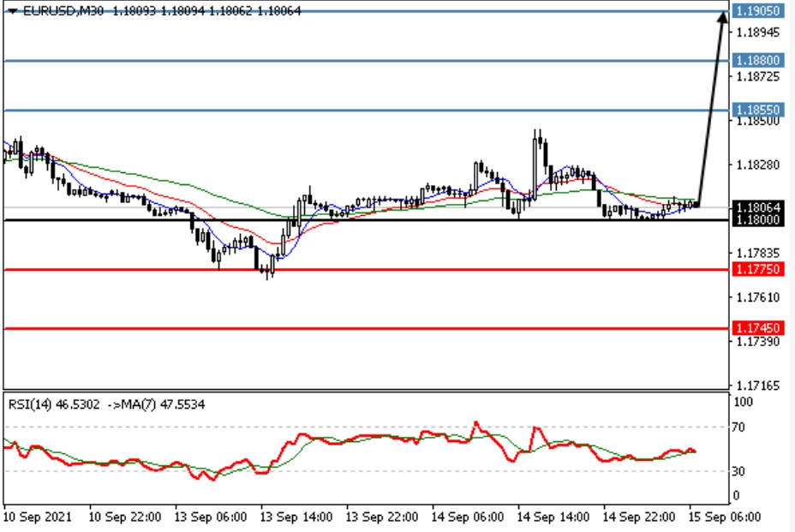Click the 1.17610 price axis value
Viewport: 795px width, 532px height.
758,297
